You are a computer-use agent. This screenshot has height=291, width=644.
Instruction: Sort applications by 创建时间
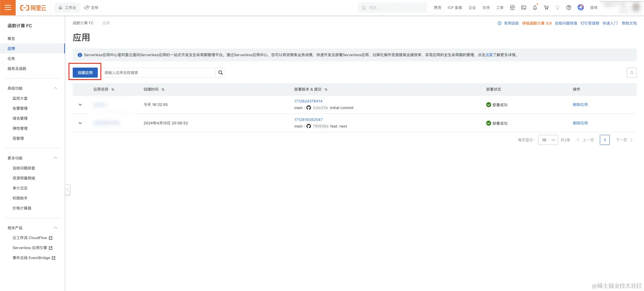[163, 89]
